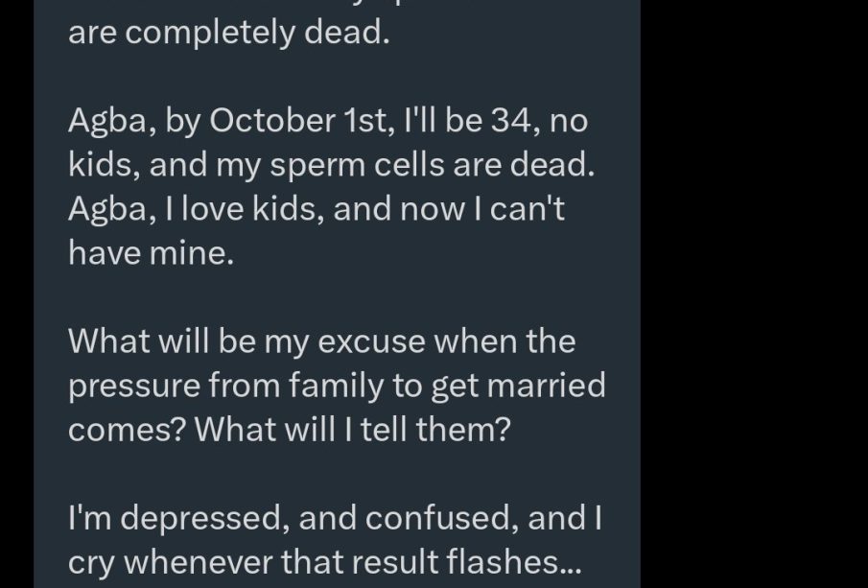Click the black area right of the post card
This screenshot has height=588, width=868.
click(x=754, y=294)
